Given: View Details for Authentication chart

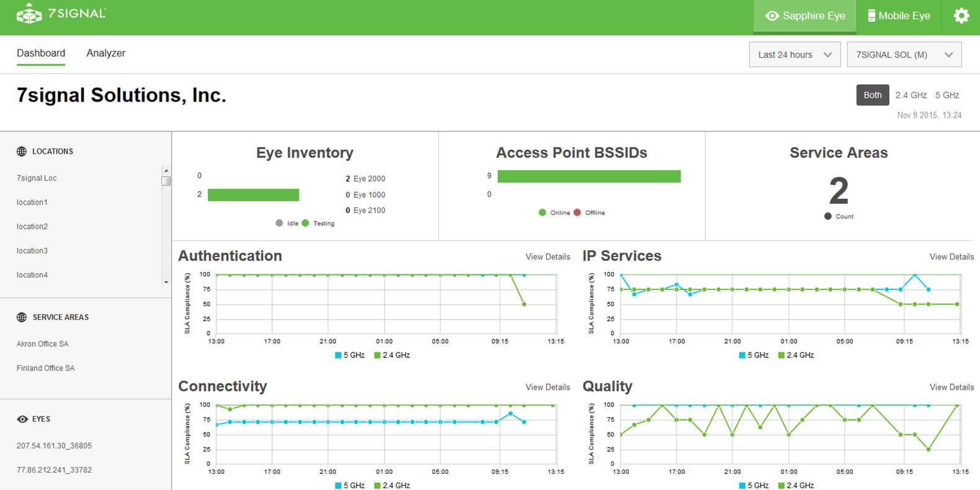Looking at the screenshot, I should (x=547, y=257).
